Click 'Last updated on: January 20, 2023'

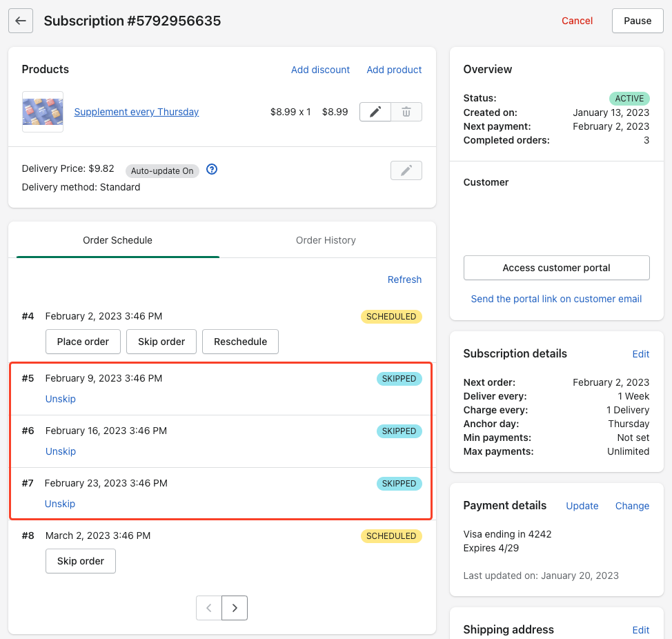point(541,576)
